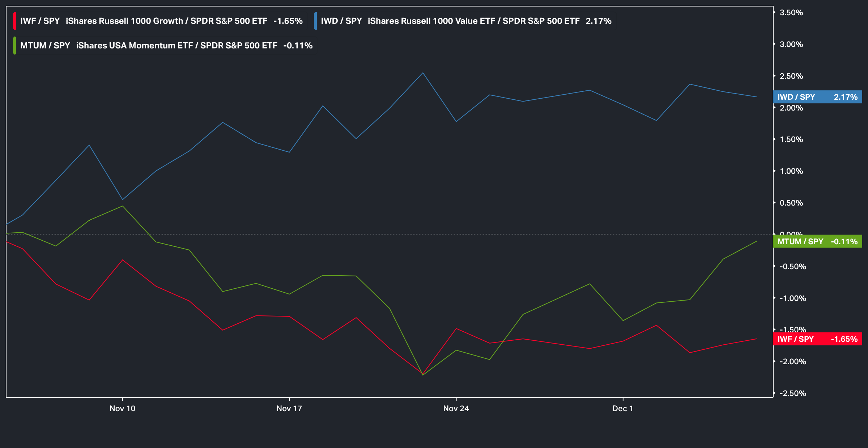Click the 2.17% value in the IWD legend
868x448 pixels.
click(x=599, y=21)
